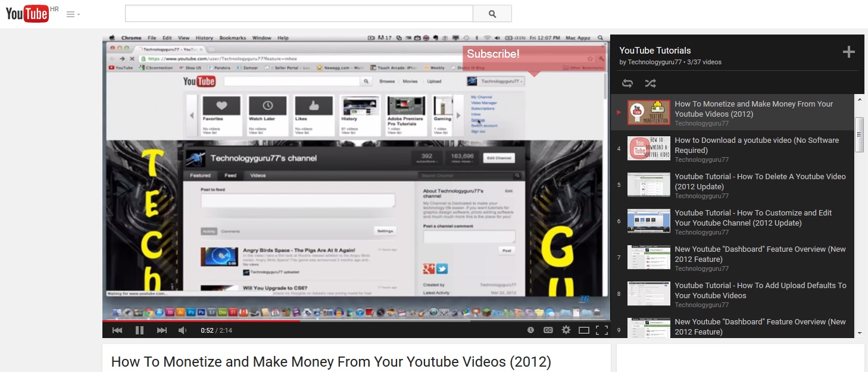Open the guide menu next to the logo

(x=73, y=14)
